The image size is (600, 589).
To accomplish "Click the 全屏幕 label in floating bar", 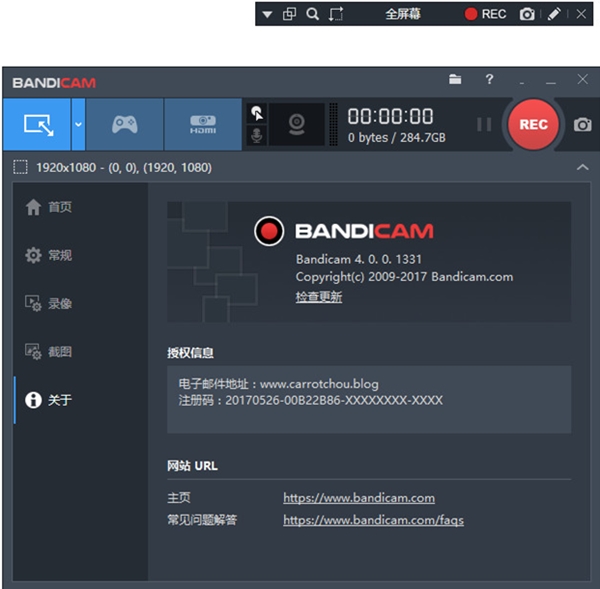I will click(x=403, y=14).
